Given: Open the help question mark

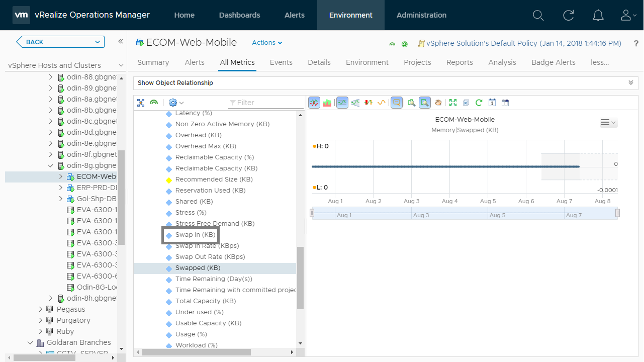Looking at the screenshot, I should pyautogui.click(x=636, y=44).
